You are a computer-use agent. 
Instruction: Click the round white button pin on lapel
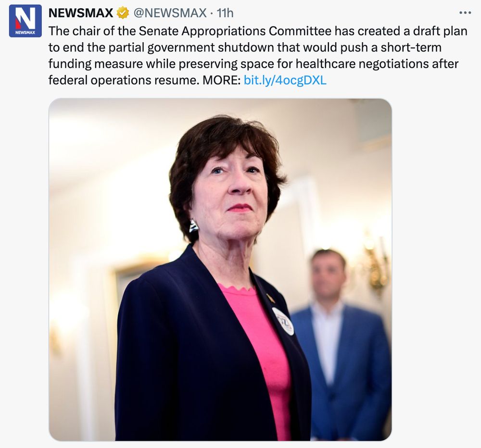pyautogui.click(x=283, y=321)
